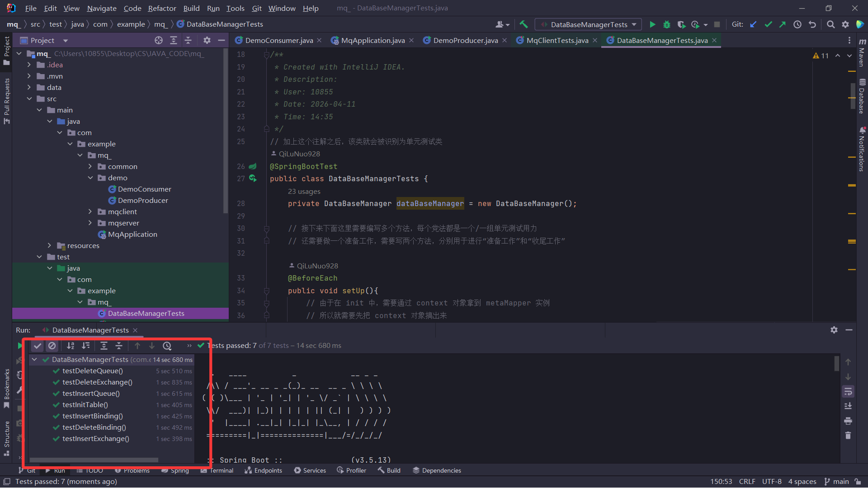Viewport: 868px width, 488px height.
Task: Toggle Show Passed tests checkmark button
Action: (x=38, y=346)
